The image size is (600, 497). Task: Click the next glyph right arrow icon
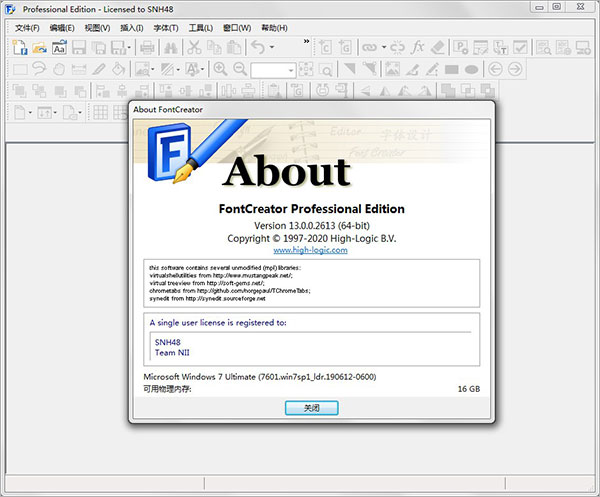(515, 69)
